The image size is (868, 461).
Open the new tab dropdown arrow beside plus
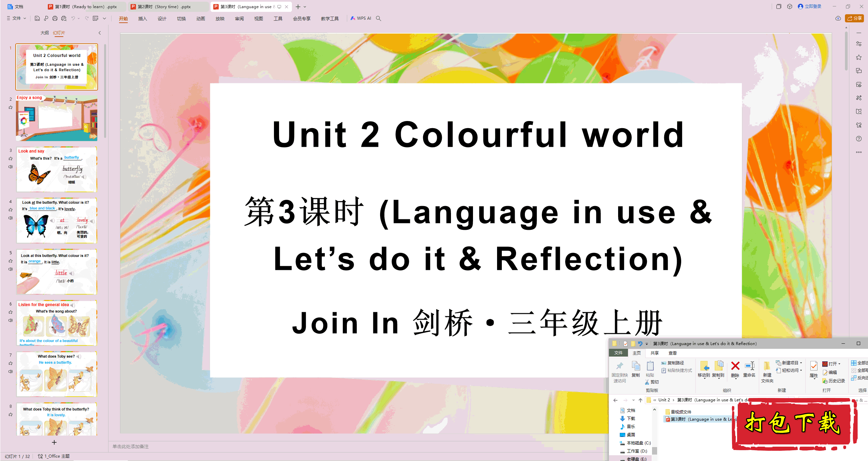click(x=305, y=7)
